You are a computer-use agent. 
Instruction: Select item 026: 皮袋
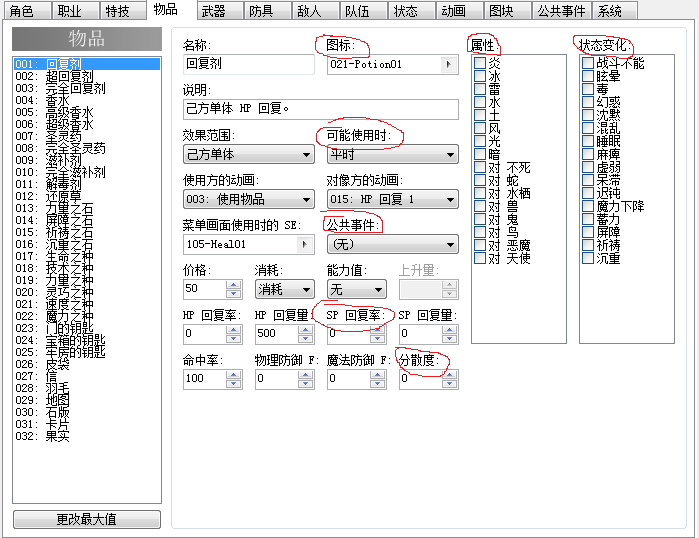click(x=87, y=364)
